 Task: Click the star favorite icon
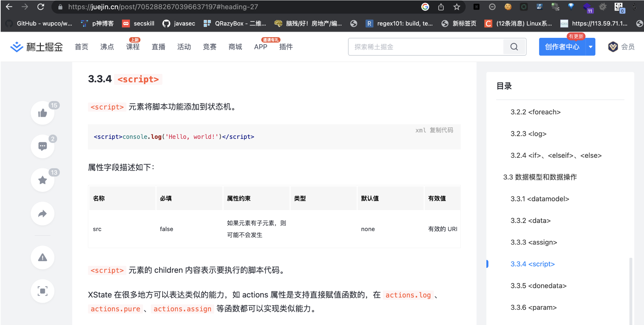click(43, 180)
